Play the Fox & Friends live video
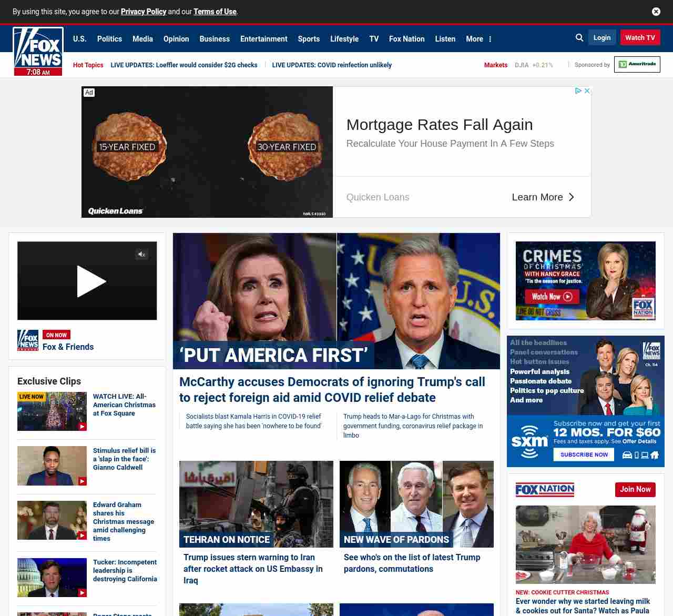 pyautogui.click(x=91, y=281)
